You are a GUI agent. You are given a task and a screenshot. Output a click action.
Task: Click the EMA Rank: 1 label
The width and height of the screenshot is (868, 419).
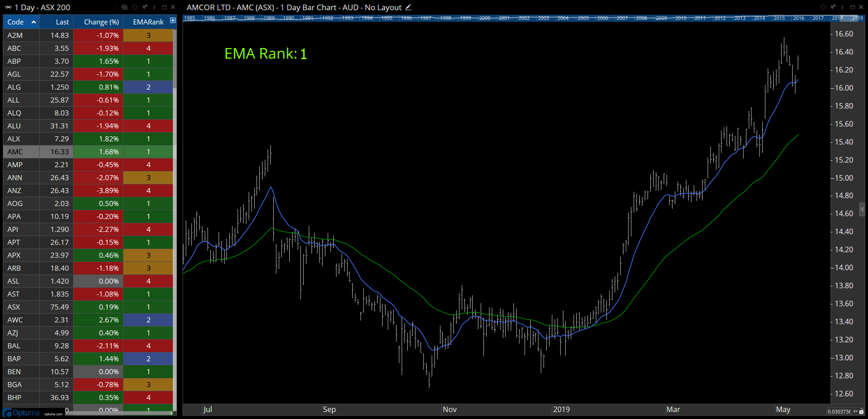click(x=266, y=54)
